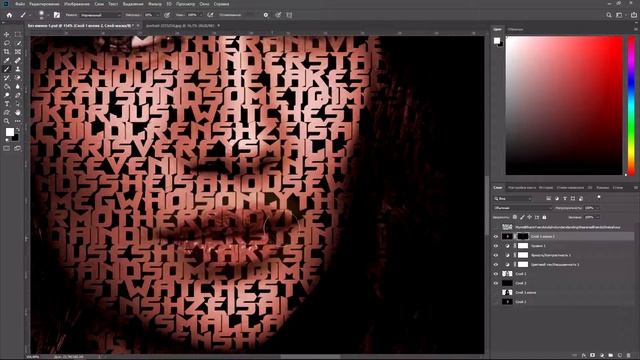This screenshot has width=640, height=360.
Task: Toggle pressure for opacity icon
Action: click(x=167, y=15)
